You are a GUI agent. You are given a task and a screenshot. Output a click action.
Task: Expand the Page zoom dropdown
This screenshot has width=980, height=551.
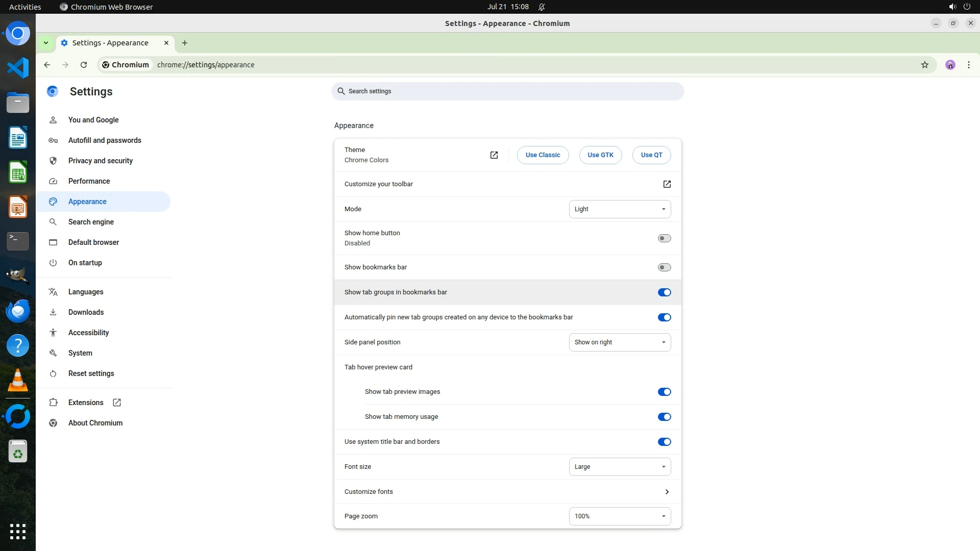click(620, 516)
